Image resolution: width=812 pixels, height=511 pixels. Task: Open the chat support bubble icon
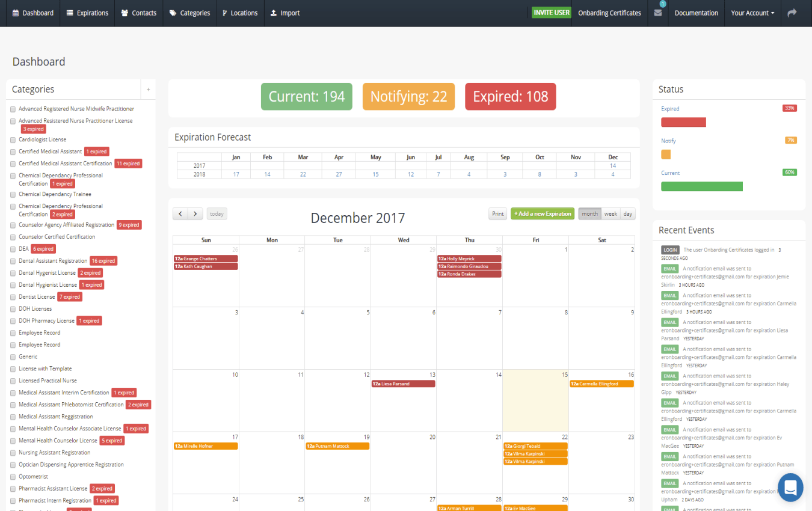[x=790, y=487]
